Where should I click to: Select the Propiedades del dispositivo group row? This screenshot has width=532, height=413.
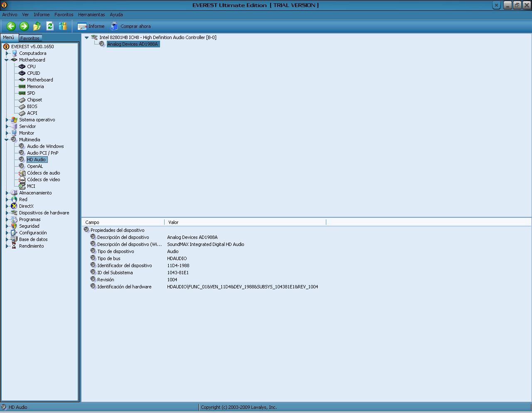pos(118,230)
